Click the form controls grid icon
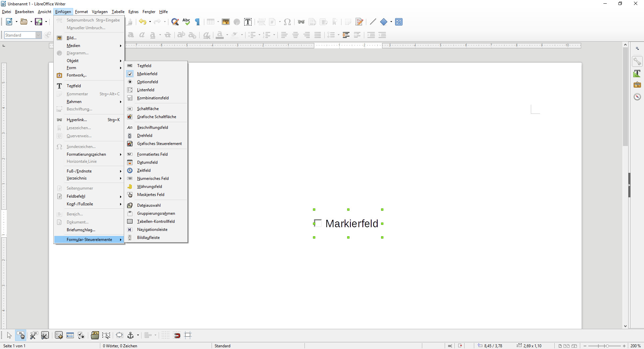The width and height of the screenshot is (644, 349). (399, 22)
